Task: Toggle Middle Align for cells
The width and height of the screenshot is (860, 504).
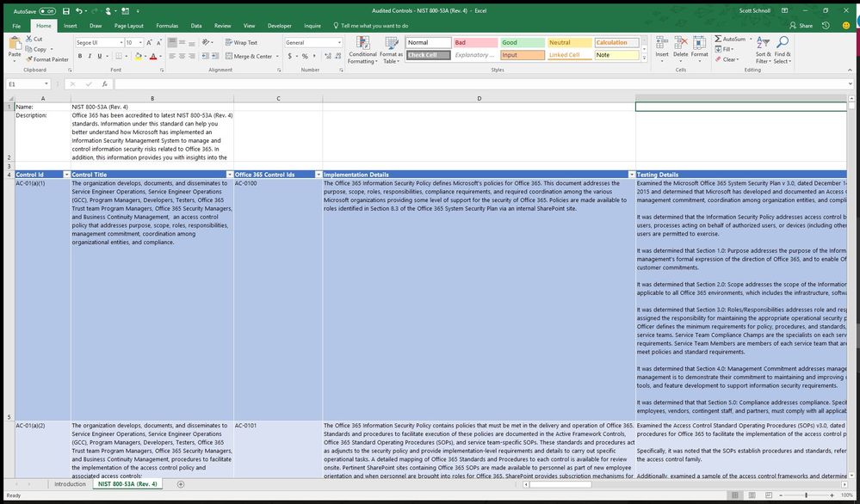Action: coord(183,42)
